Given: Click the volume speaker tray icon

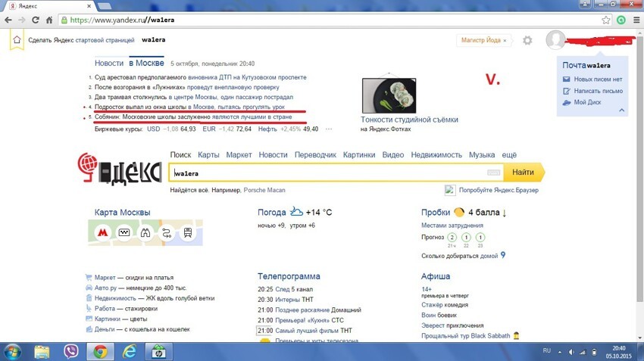Looking at the screenshot, I should pos(571,352).
